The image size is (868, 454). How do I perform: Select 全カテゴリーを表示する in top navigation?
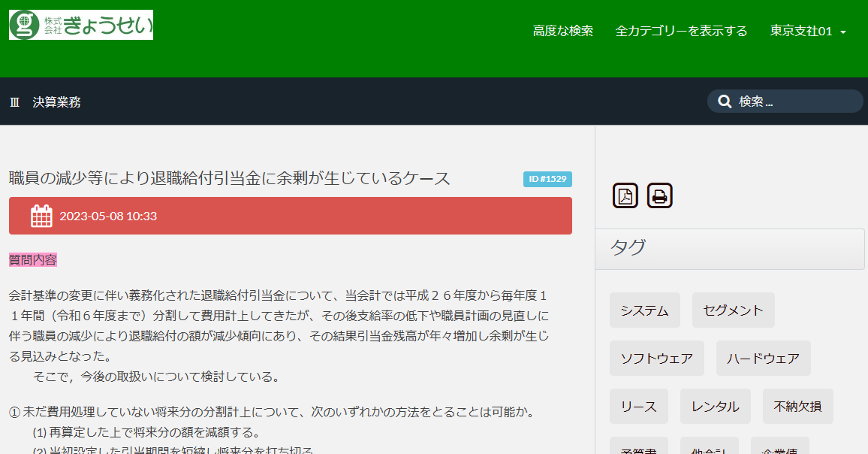tap(681, 31)
